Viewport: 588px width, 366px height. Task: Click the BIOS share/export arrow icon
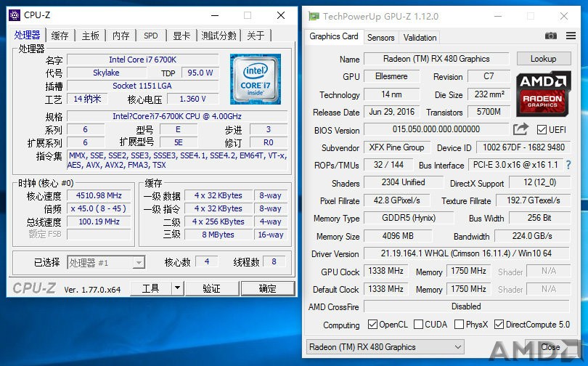(x=520, y=129)
